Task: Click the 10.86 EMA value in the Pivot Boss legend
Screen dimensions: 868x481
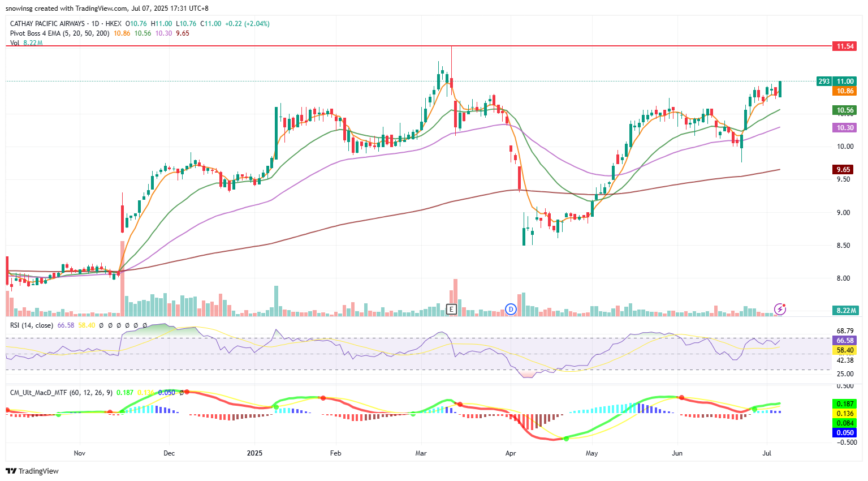Action: [122, 33]
